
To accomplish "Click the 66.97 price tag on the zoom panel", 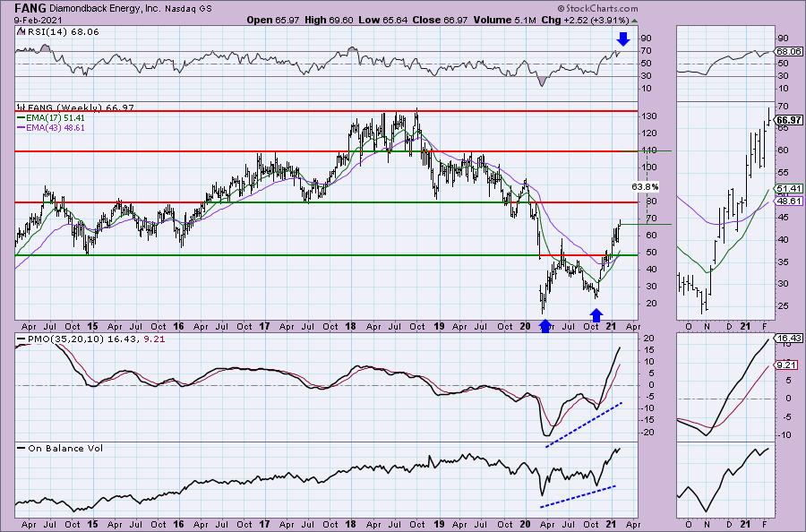I will click(788, 120).
